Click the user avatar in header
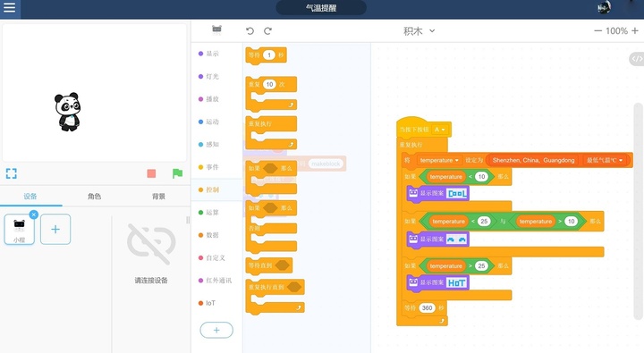Image resolution: width=644 pixels, height=353 pixels. pos(604,7)
